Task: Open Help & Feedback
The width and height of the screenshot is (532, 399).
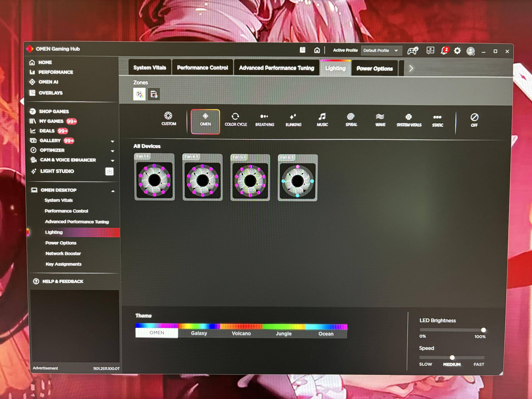Action: (x=58, y=281)
